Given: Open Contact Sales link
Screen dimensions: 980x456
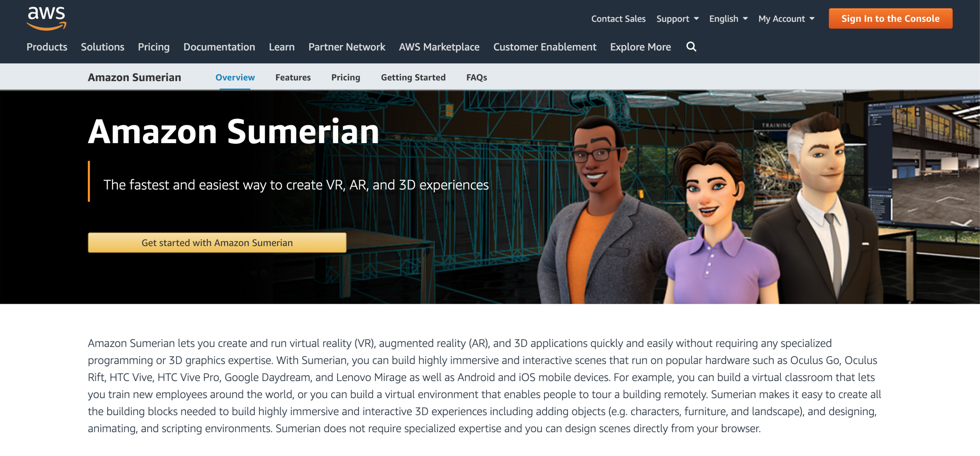Looking at the screenshot, I should coord(618,19).
